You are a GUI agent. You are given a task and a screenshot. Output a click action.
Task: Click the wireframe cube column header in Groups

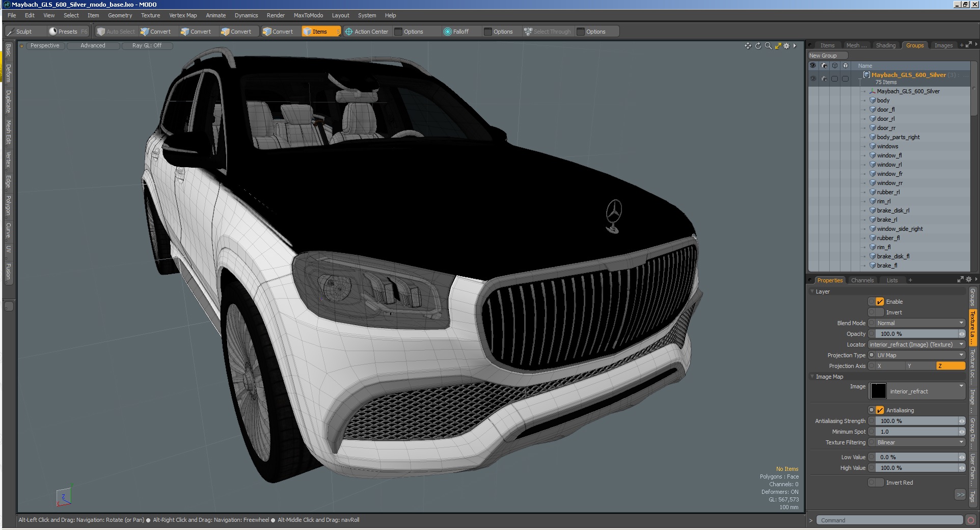(835, 66)
